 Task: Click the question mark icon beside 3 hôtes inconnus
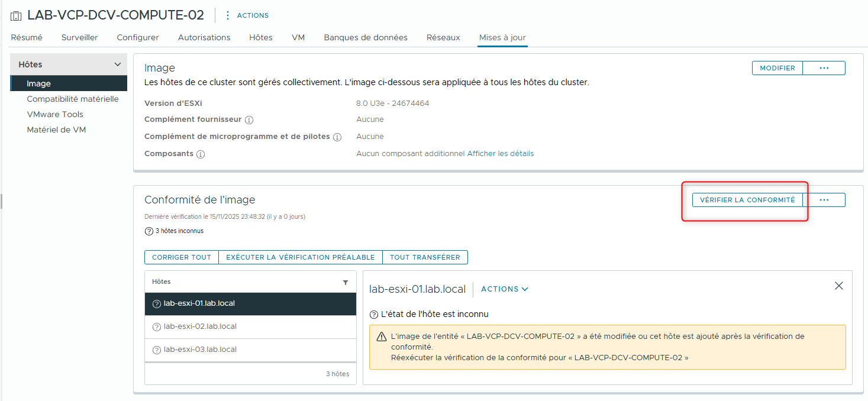click(148, 231)
